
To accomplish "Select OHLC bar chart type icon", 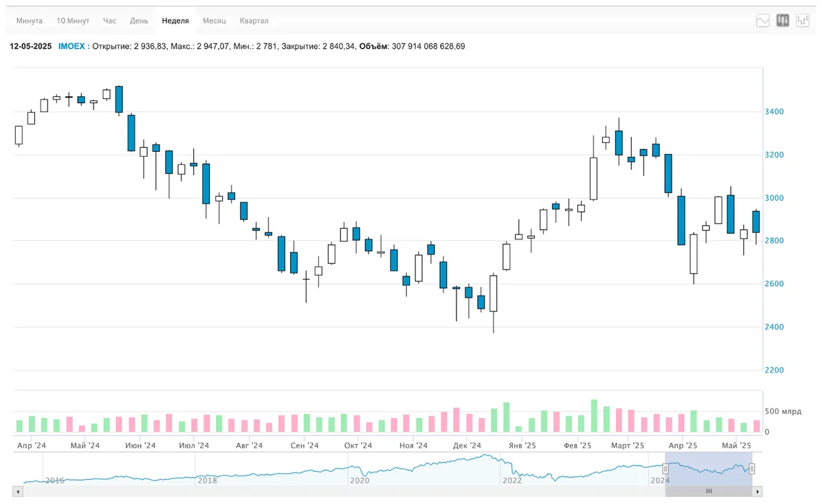I will coord(802,21).
